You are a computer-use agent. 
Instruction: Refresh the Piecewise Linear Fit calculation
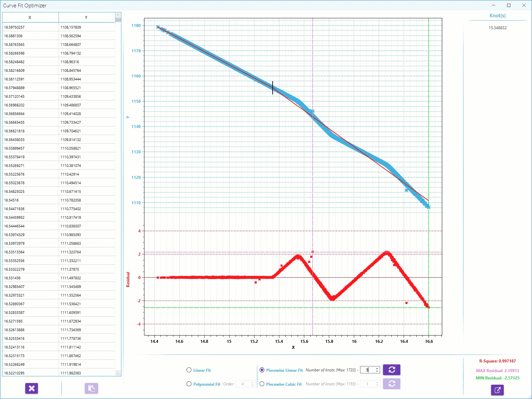pyautogui.click(x=391, y=370)
